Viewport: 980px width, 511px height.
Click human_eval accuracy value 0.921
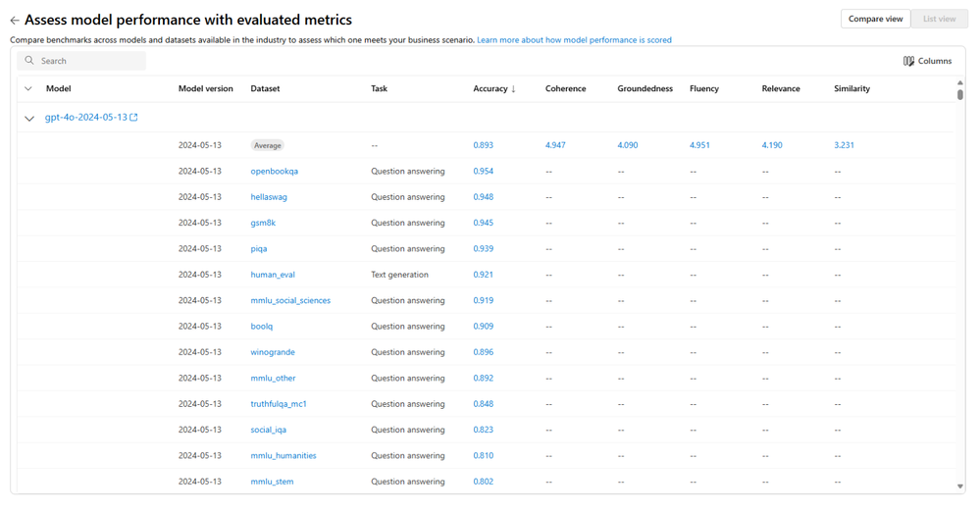tap(483, 275)
